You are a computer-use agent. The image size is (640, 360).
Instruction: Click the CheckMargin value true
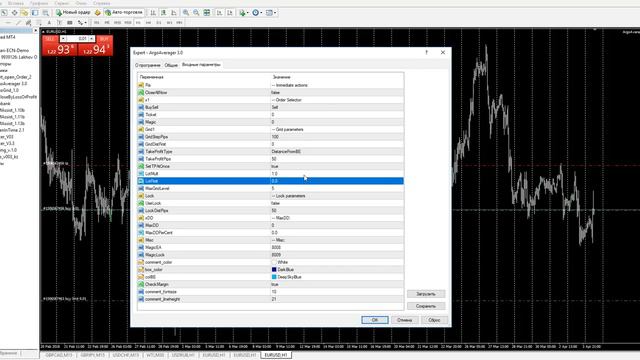click(275, 284)
